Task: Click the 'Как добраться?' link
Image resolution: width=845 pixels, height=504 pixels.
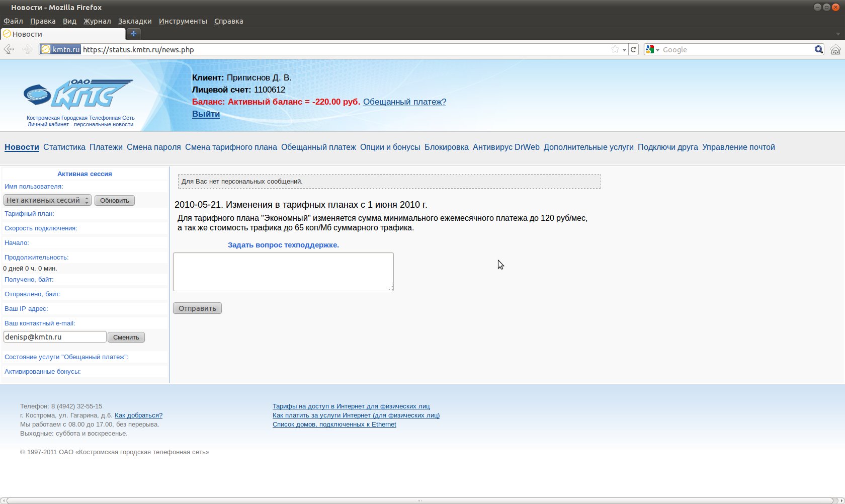Action: coord(138,415)
